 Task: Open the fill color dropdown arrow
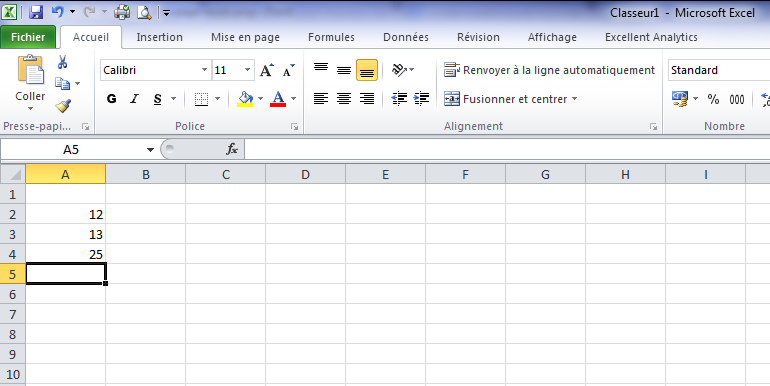point(260,99)
